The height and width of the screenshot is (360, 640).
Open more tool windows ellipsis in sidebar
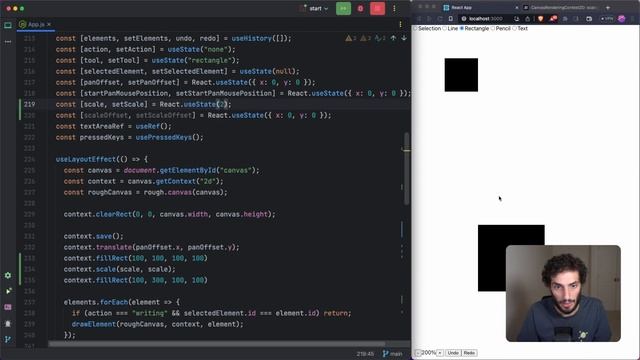[8, 42]
